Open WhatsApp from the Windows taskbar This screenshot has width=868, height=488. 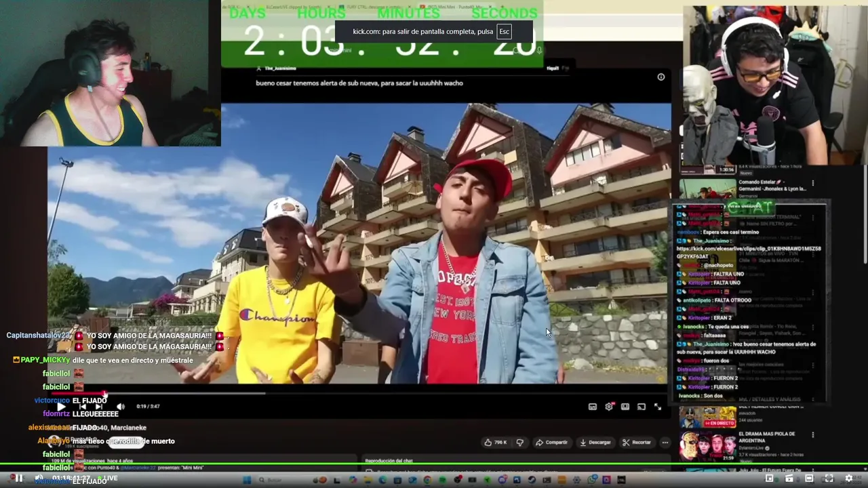point(592,480)
